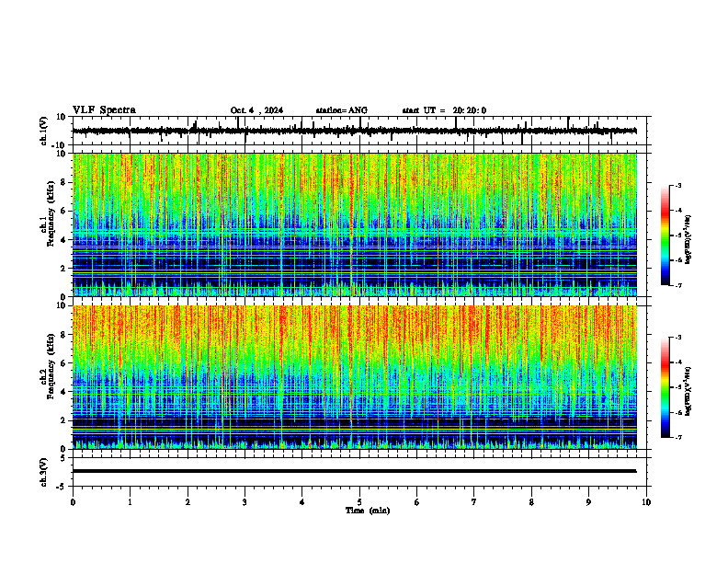This screenshot has width=728, height=563.
Task: Click the start UT = 20:20:0 label
Action: click(444, 110)
